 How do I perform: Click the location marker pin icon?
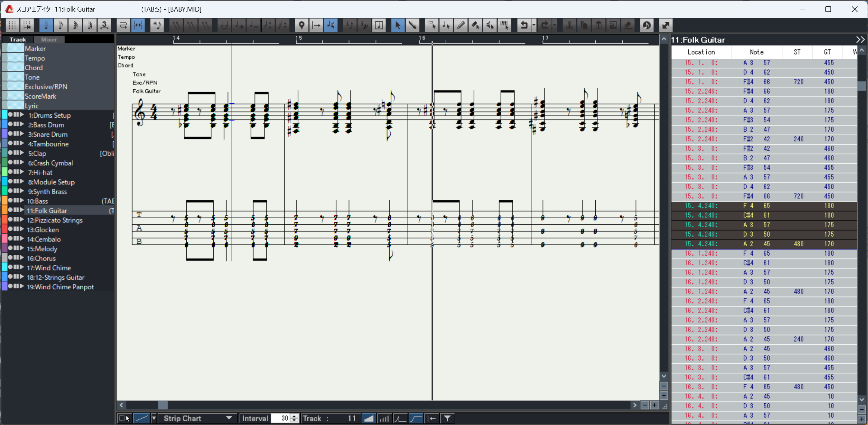301,25
